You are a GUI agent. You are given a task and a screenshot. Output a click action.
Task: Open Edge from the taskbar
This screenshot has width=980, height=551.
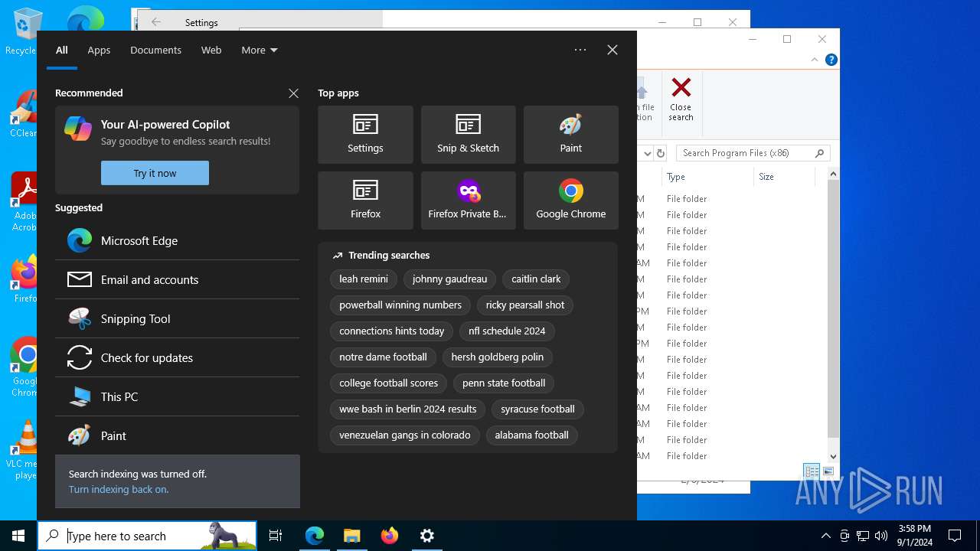coord(315,536)
